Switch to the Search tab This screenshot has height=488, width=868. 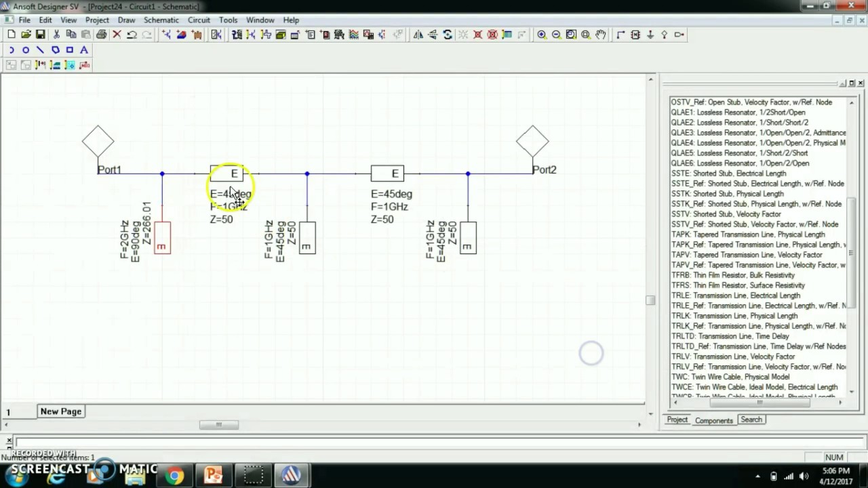(751, 420)
